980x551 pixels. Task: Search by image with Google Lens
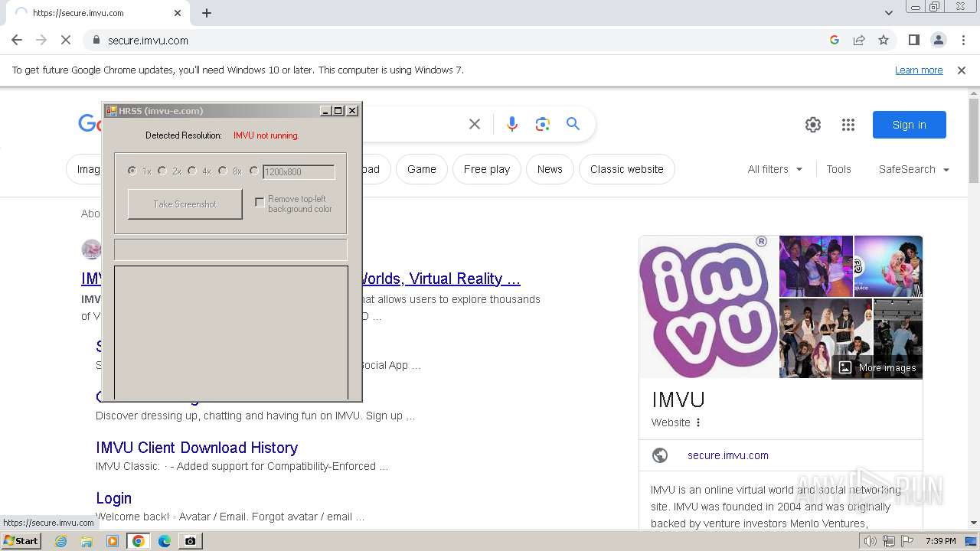543,124
